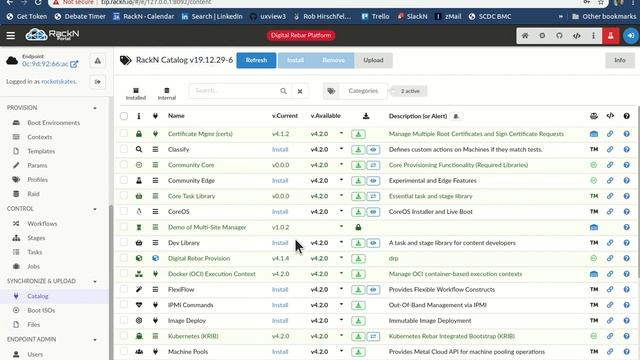This screenshot has width=640, height=360.
Task: Check the Certificate Mgmr row checkbox
Action: pyautogui.click(x=124, y=133)
